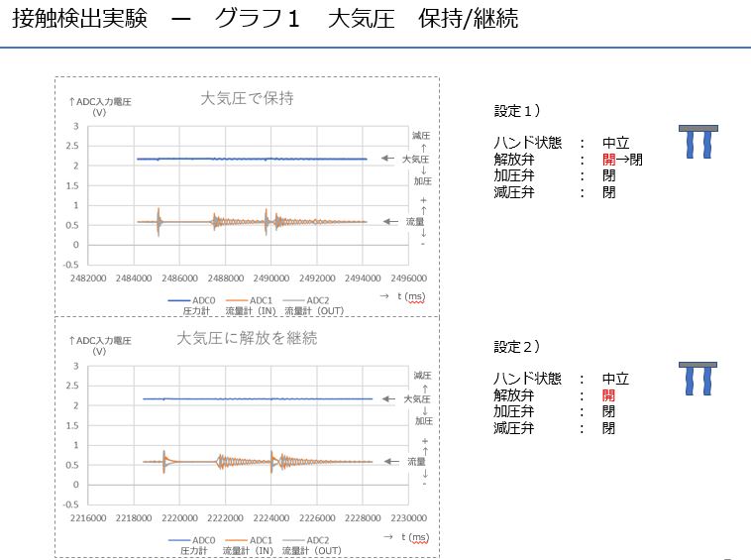
Task: Click the hand gripper icon beside 設定2
Action: 698,380
